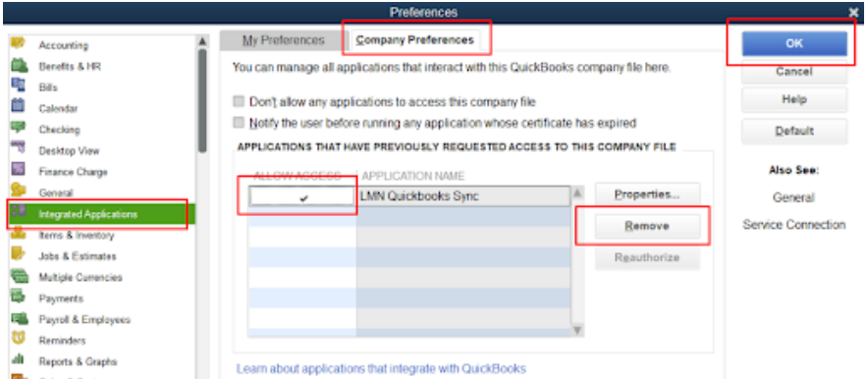
Task: Open Service Connection under Also See
Action: pos(793,225)
